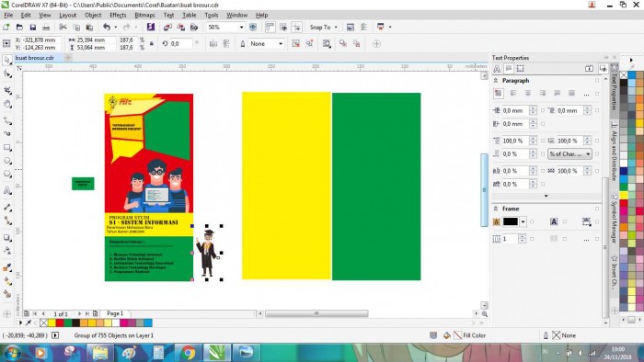Screen dimensions: 644x362
Task: Select the Page 1 tab
Action: click(x=115, y=313)
